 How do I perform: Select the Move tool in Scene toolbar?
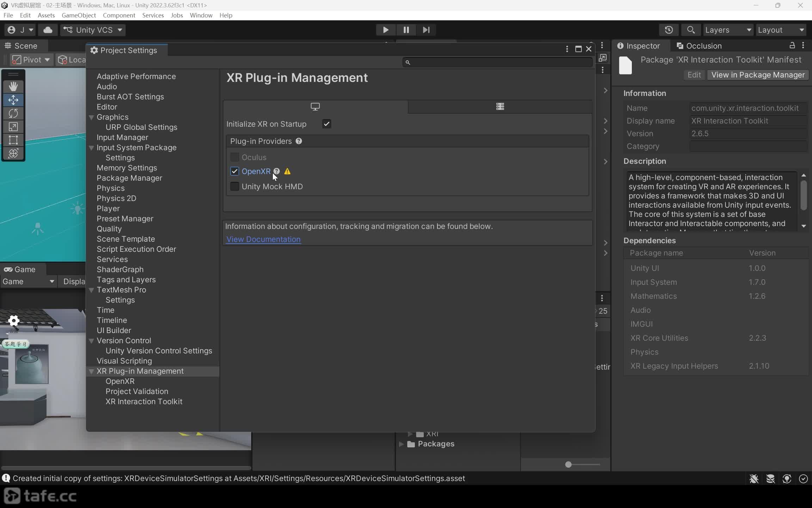13,100
